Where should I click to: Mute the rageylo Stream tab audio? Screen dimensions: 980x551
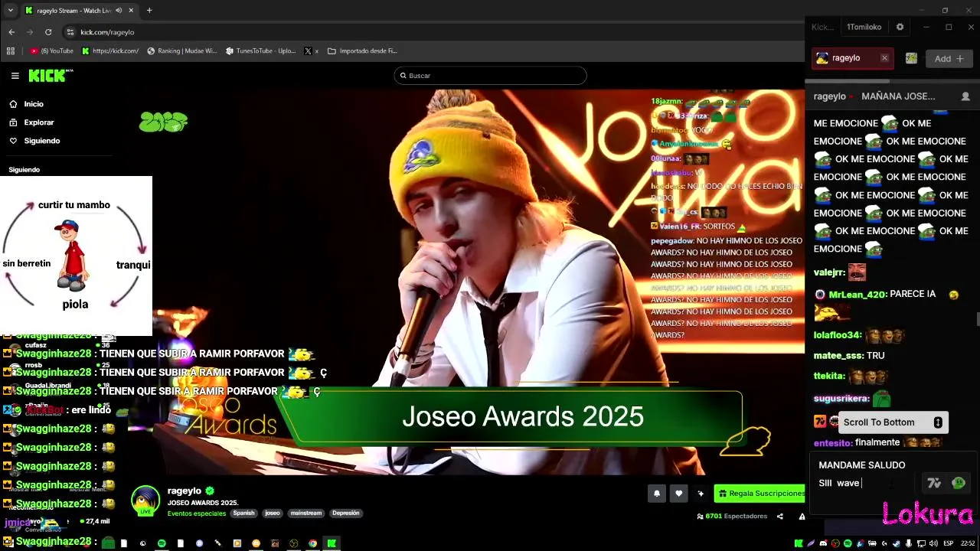click(x=118, y=11)
